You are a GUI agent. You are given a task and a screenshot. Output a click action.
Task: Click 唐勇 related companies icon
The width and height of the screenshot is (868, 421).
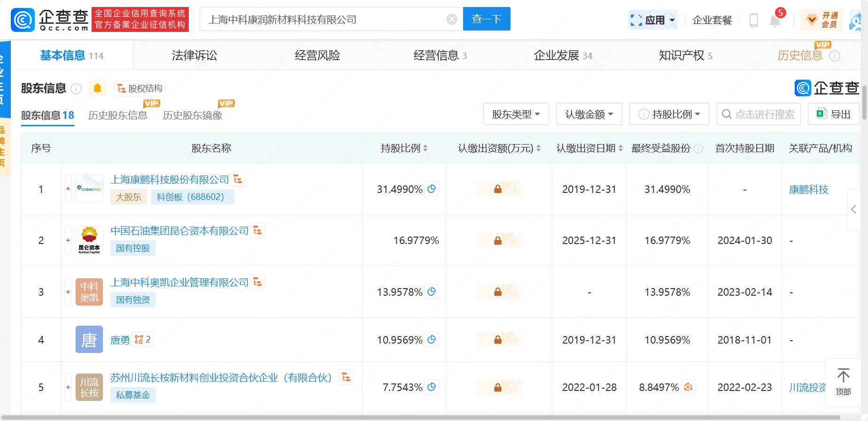[x=142, y=339]
